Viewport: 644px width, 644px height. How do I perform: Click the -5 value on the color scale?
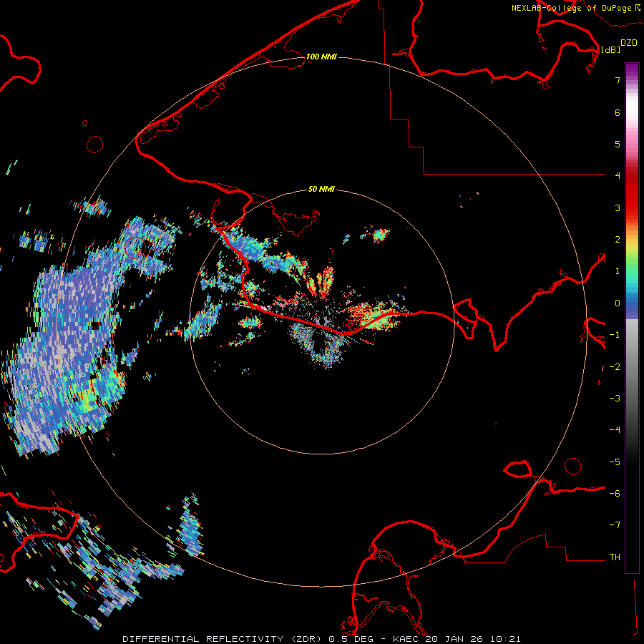tap(615, 462)
